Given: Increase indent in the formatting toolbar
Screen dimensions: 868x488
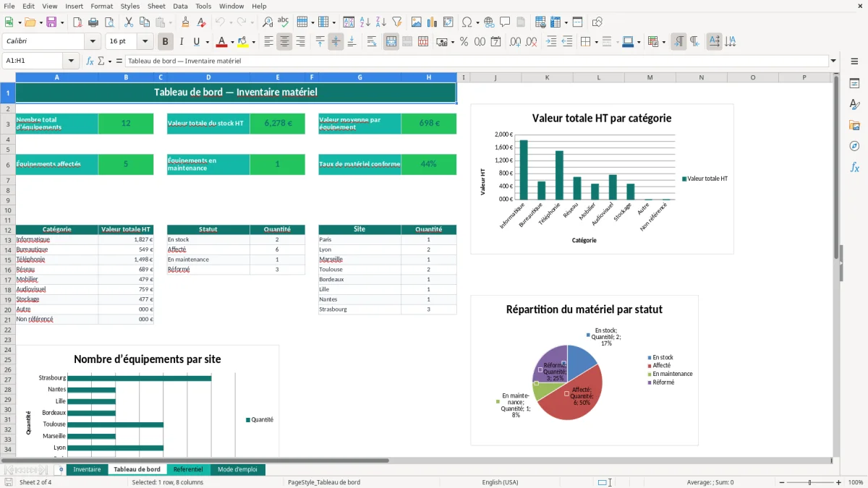Looking at the screenshot, I should [x=551, y=42].
